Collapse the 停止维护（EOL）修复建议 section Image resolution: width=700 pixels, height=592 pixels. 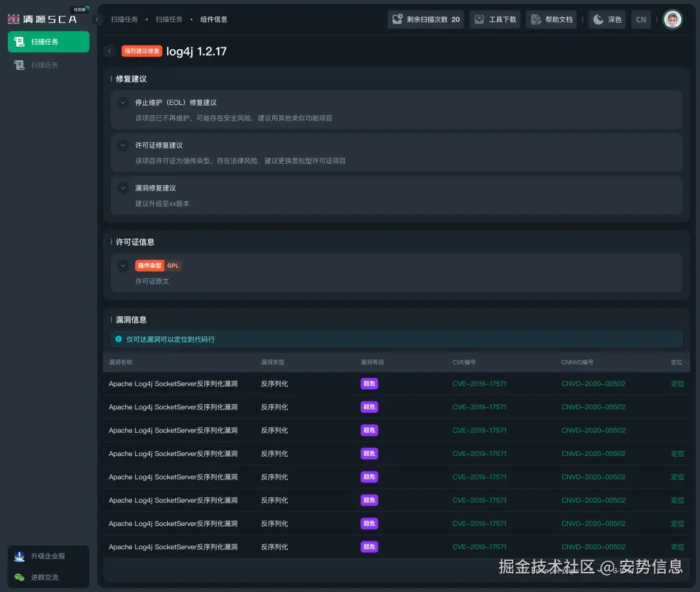(122, 102)
